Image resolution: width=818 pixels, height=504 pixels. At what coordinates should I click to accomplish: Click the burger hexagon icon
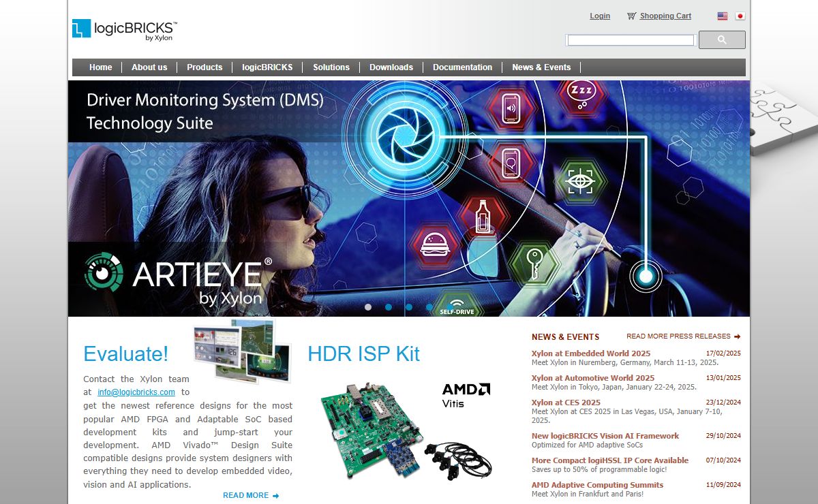[434, 245]
